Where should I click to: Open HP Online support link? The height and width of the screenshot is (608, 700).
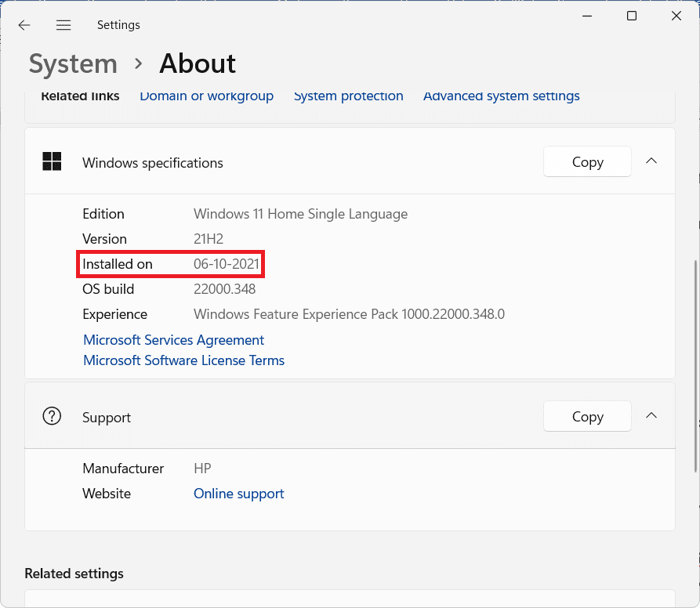(239, 494)
